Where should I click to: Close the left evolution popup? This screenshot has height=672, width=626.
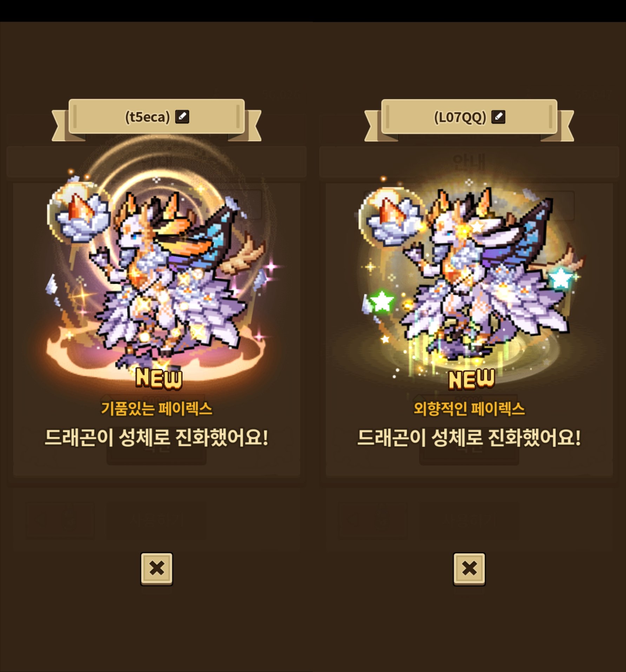(x=157, y=569)
